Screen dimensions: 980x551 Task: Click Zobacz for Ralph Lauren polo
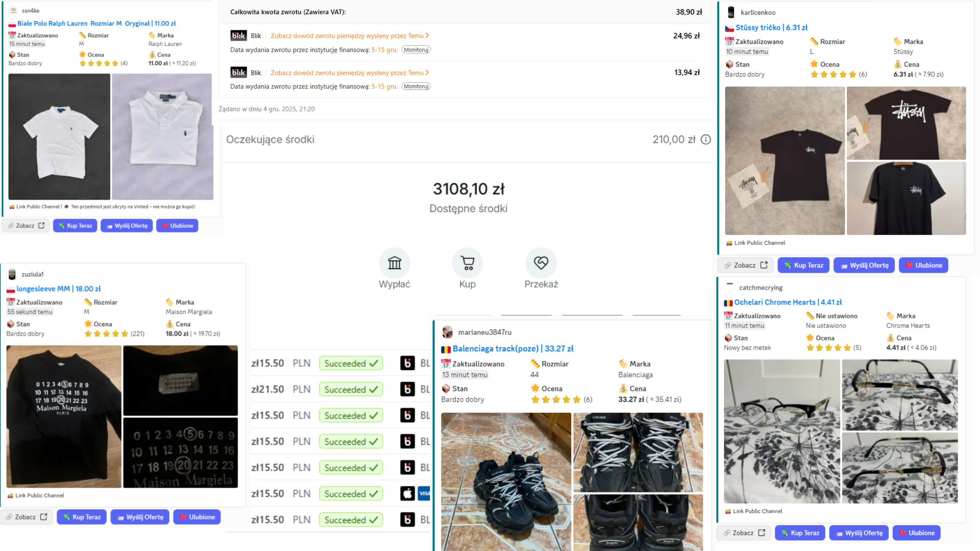click(x=26, y=226)
